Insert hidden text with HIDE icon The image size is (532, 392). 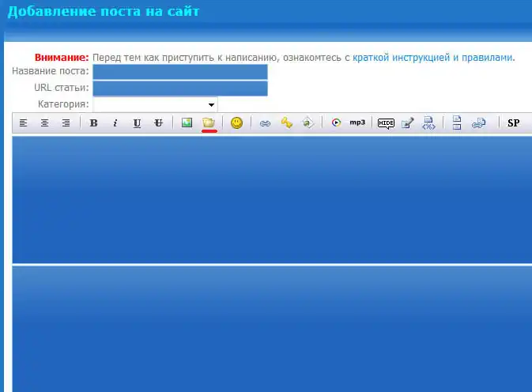click(x=386, y=122)
